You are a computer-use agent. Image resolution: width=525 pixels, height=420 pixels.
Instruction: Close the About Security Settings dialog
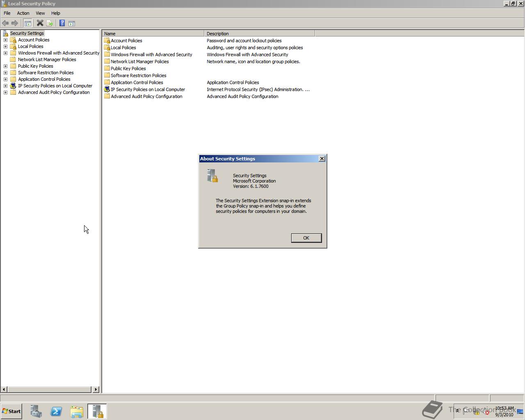[x=322, y=159]
